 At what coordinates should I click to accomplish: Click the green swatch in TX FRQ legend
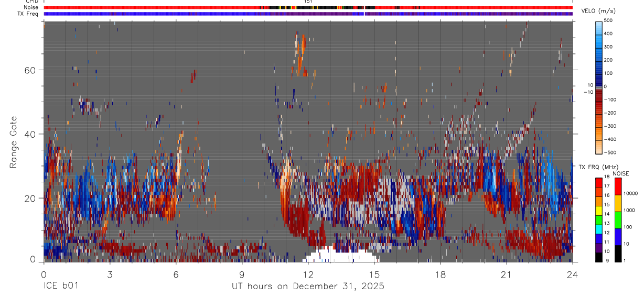(599, 219)
